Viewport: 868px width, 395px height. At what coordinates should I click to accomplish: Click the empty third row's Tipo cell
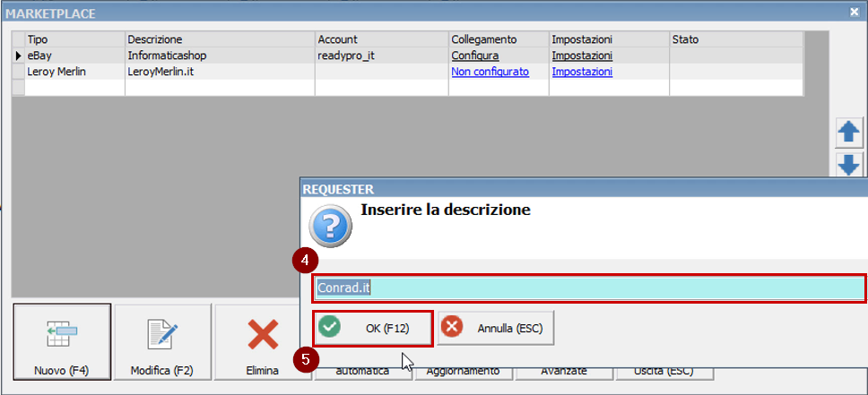click(x=74, y=88)
